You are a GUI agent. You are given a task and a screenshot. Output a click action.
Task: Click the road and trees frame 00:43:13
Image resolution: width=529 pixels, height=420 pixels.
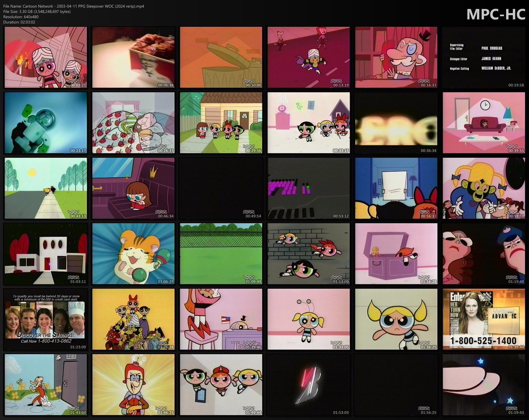pos(46,189)
